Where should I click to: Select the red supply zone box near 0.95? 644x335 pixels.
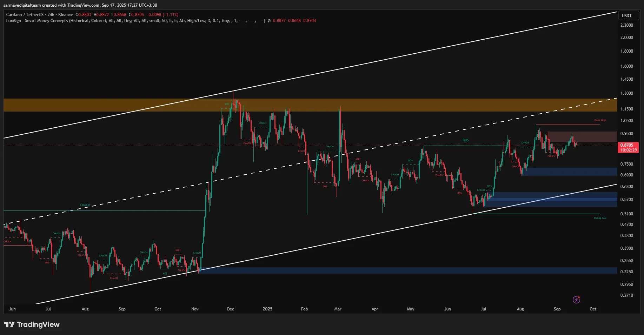[x=582, y=137]
